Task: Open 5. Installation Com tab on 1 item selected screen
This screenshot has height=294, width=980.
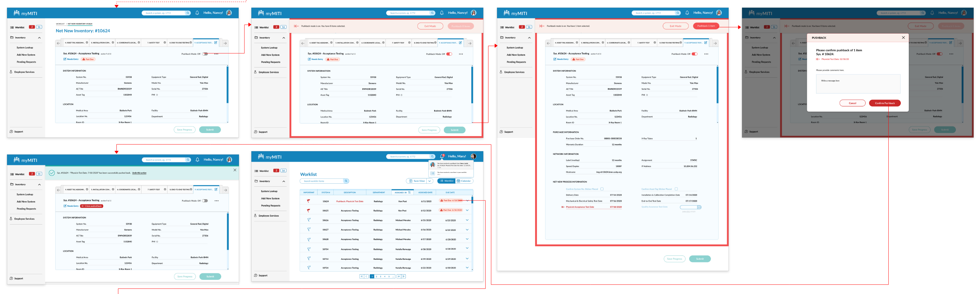Action: 592,43
